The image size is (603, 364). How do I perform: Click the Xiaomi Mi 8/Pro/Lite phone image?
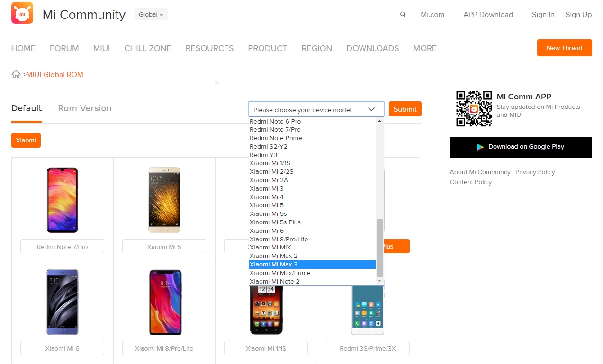pos(165,302)
